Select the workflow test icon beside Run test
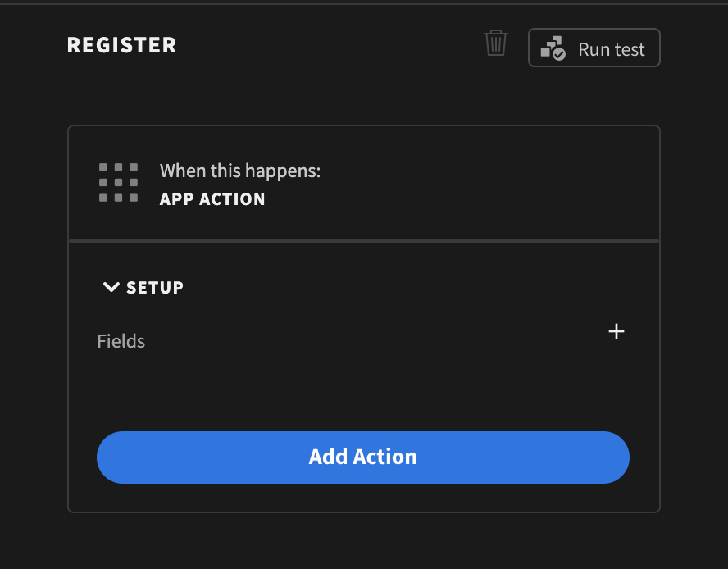Screen dimensions: 728x569 pyautogui.click(x=552, y=48)
